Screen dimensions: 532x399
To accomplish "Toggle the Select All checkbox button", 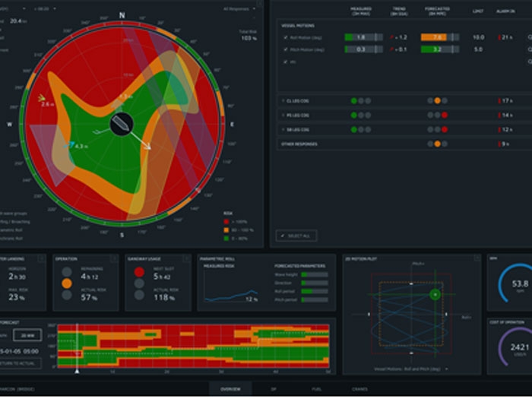I will pyautogui.click(x=296, y=236).
